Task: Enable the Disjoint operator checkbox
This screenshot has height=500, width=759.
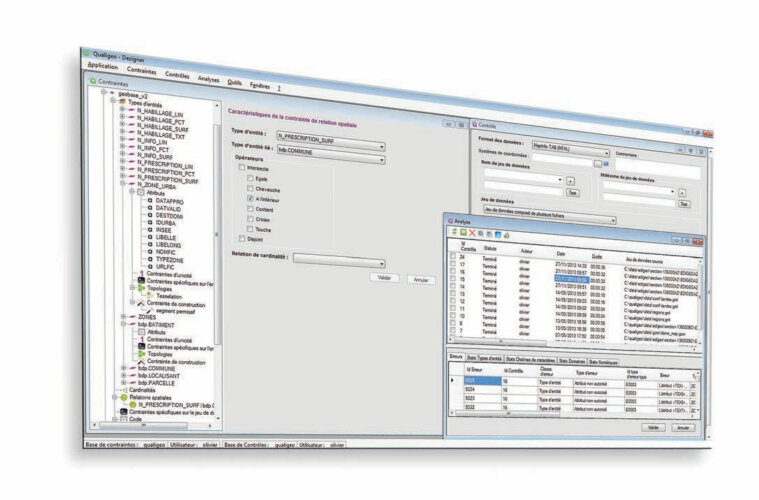Action: tap(242, 238)
